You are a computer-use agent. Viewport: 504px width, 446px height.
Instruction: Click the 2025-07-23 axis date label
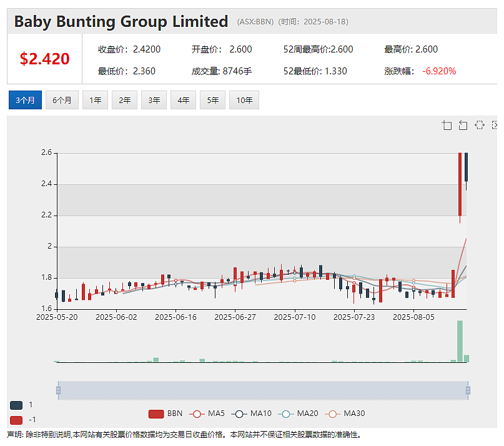tap(354, 317)
